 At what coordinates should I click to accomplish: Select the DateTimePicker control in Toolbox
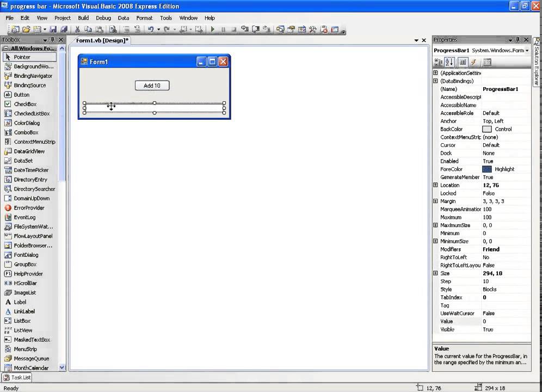(x=30, y=170)
